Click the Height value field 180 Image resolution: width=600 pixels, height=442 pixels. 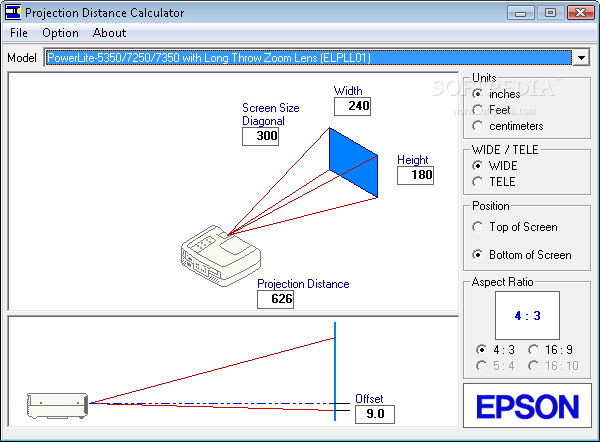(416, 175)
